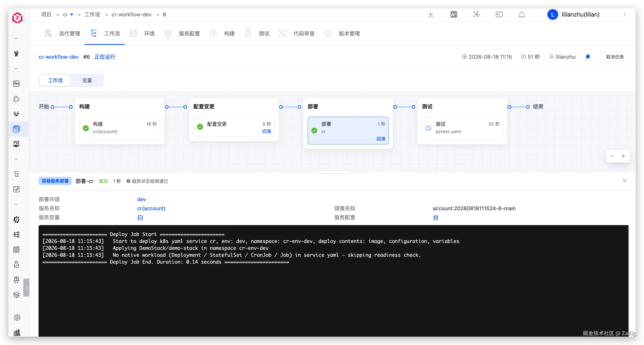Click the sidebar puzzle plugin icon

(17, 99)
